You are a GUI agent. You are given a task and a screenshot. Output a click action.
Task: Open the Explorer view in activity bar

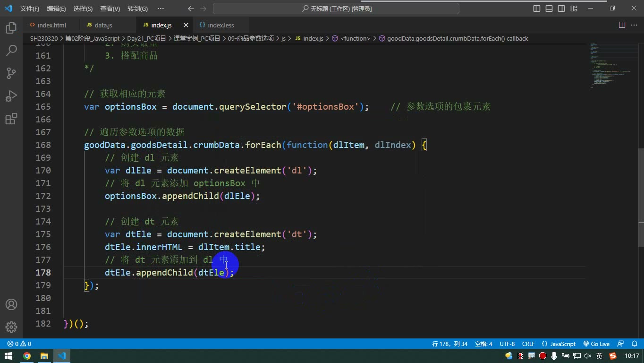coord(11,28)
